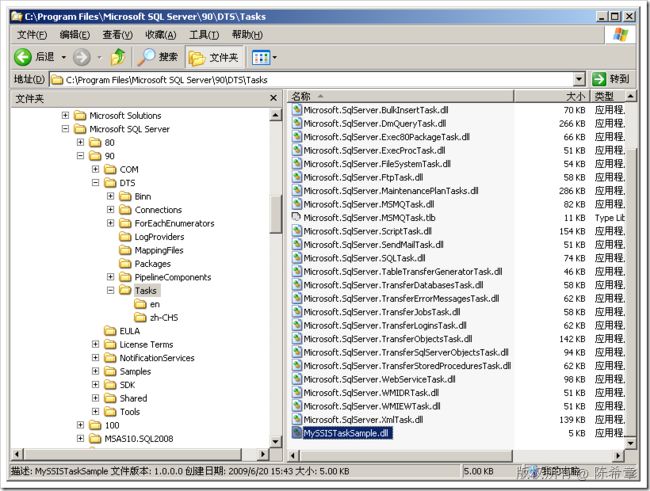Sort files by 大小 column header
This screenshot has width=650, height=491.
[x=552, y=96]
